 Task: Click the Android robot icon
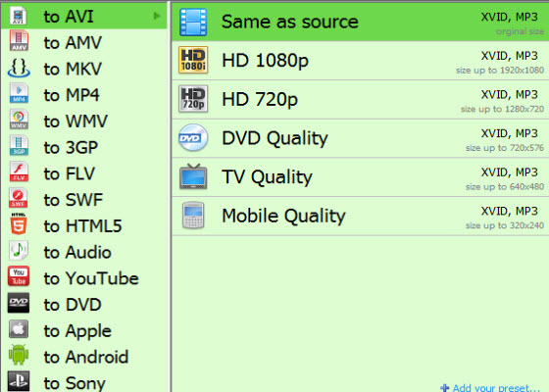[x=19, y=355]
